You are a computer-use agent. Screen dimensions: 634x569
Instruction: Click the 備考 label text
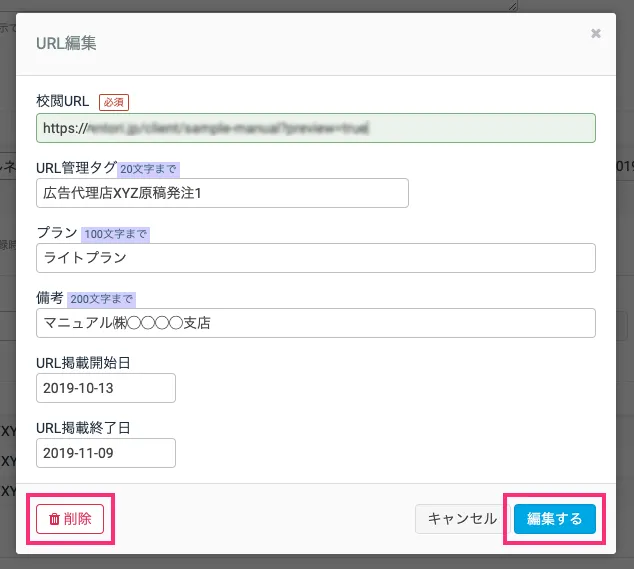50,298
